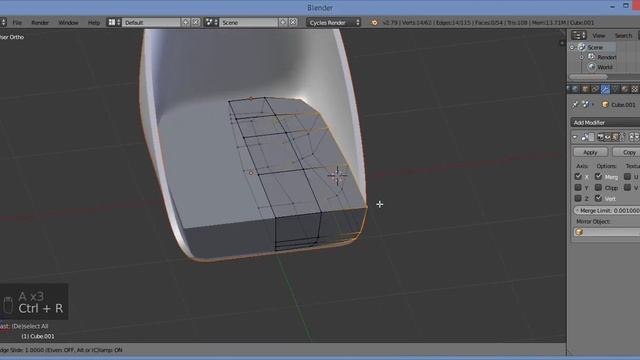Open the Cycles Render engine dropdown
Screen dimensions: 640x360
coord(334,22)
